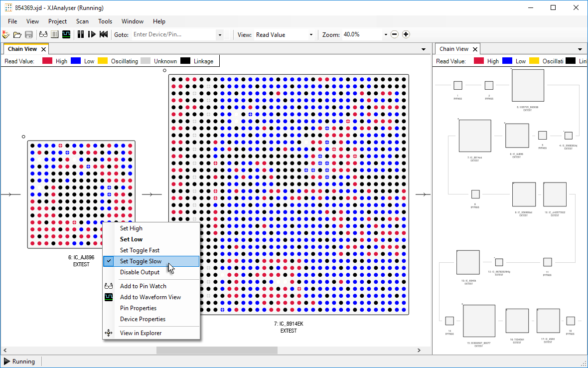The height and width of the screenshot is (368, 588).
Task: Open the Scan menu
Action: pos(82,21)
